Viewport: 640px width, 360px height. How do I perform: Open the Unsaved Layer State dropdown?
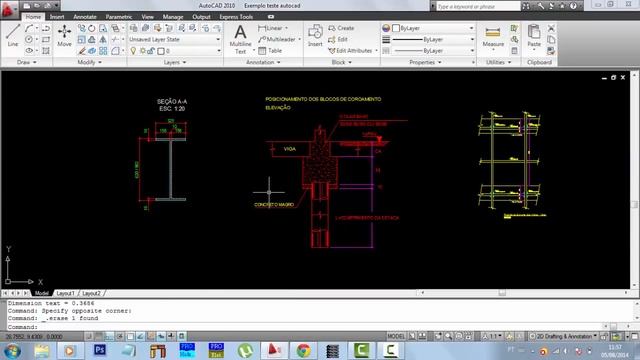175,40
